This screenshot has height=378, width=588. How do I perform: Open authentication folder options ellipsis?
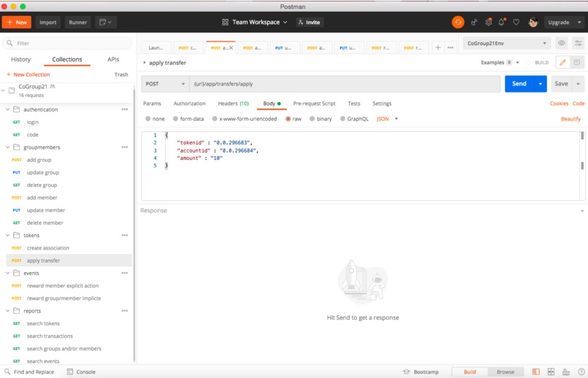click(125, 109)
